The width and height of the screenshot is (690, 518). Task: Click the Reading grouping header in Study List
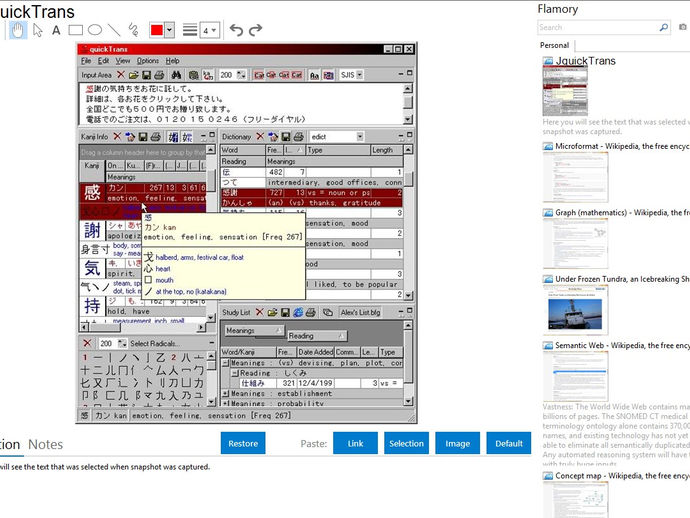click(317, 336)
